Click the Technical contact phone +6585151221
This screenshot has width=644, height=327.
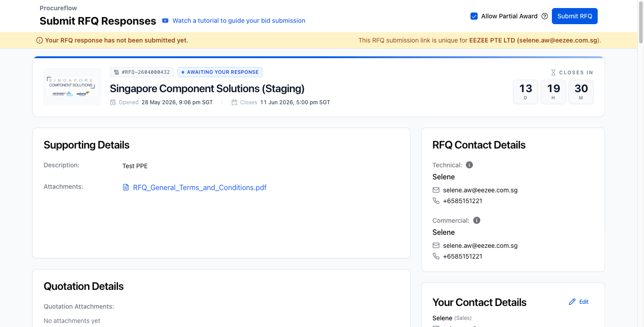pos(462,201)
